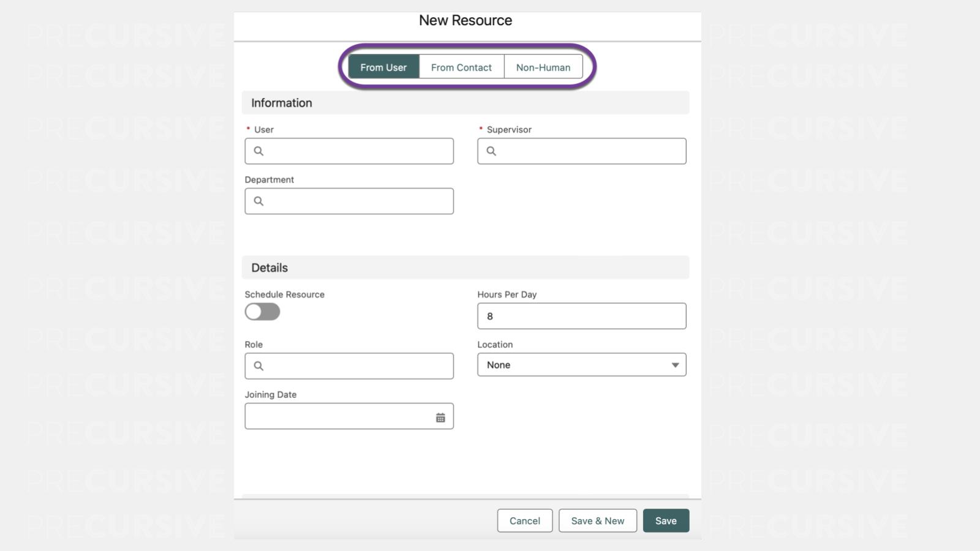Open the Non-Human tab
Image resolution: width=980 pixels, height=551 pixels.
point(543,67)
